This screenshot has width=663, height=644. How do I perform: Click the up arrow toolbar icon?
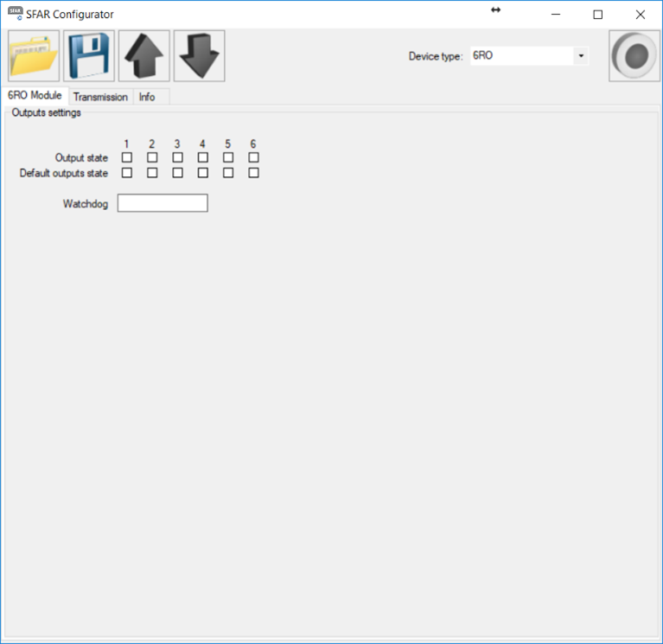pos(144,56)
